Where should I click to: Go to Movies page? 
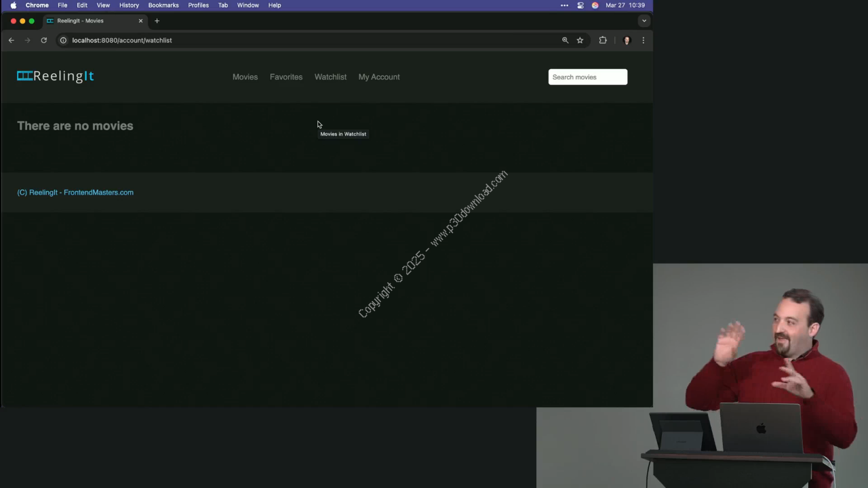[245, 77]
